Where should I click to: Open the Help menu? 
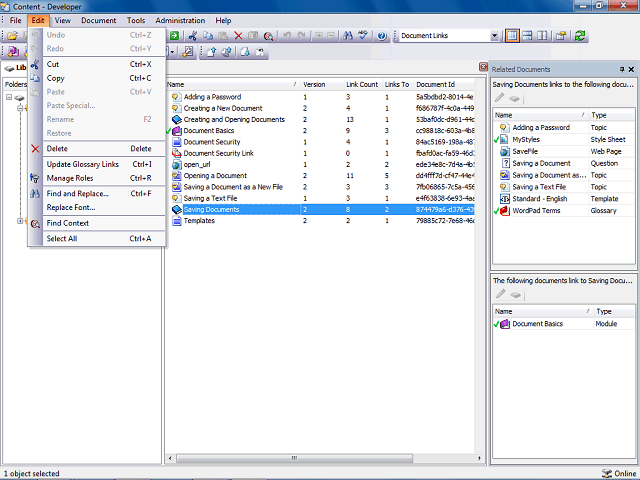click(x=223, y=20)
